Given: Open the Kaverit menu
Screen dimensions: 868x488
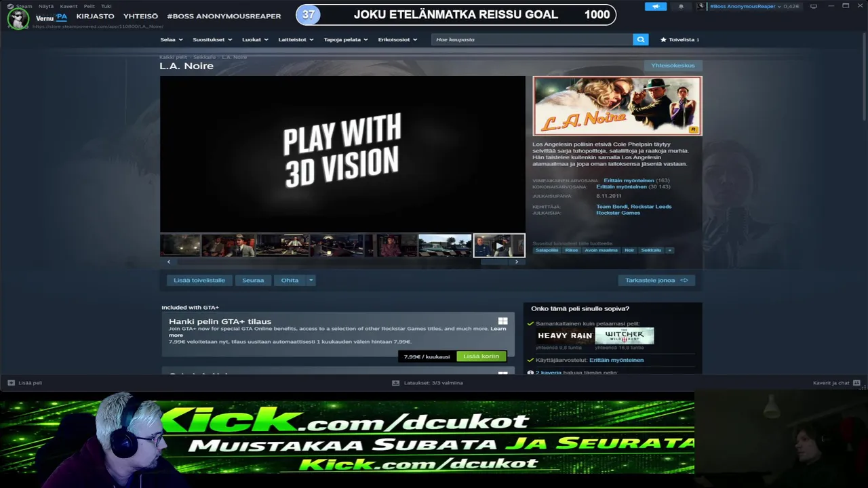Looking at the screenshot, I should coord(68,6).
